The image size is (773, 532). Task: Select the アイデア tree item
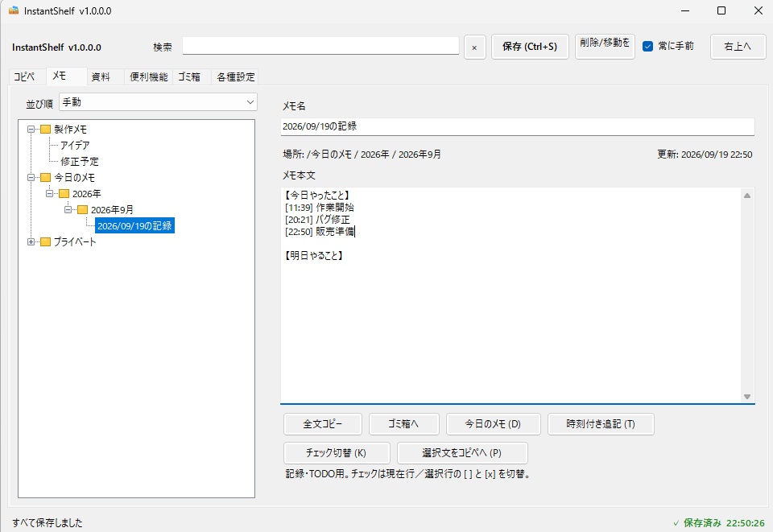coord(75,146)
